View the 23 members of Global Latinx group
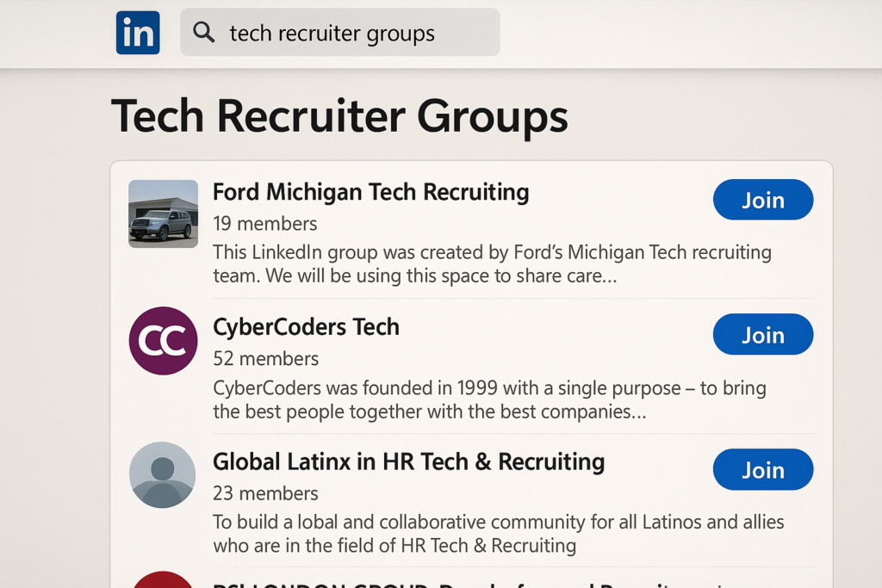The image size is (882, 588). pos(264,492)
